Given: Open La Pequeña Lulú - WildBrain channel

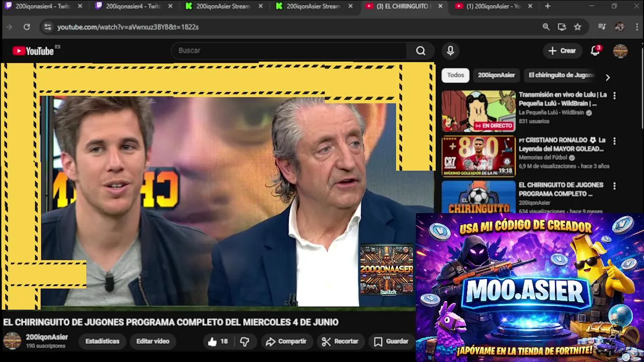Looking at the screenshot, I should tap(552, 113).
